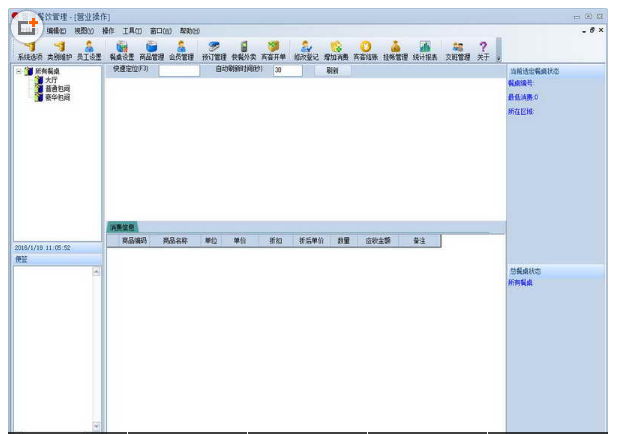Click the 自动刷新时间 seconds field
This screenshot has height=434, width=618.
pyautogui.click(x=288, y=71)
